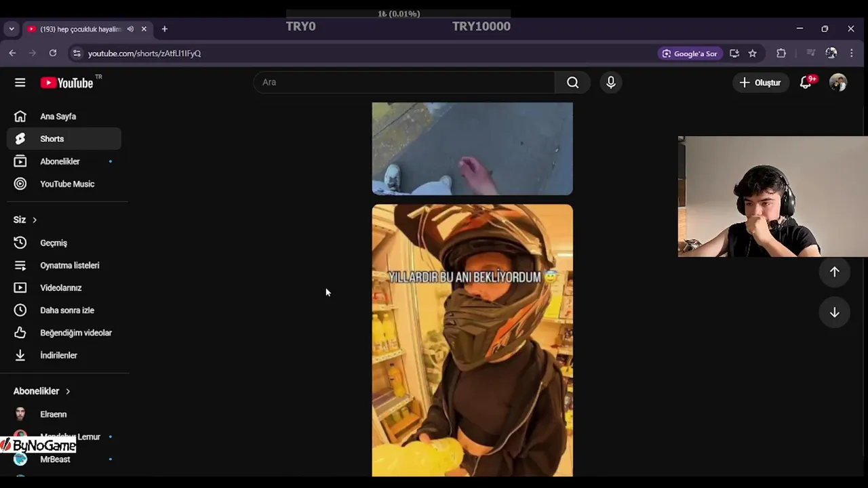
Task: Select Daha sonra izle menu item
Action: (64, 310)
